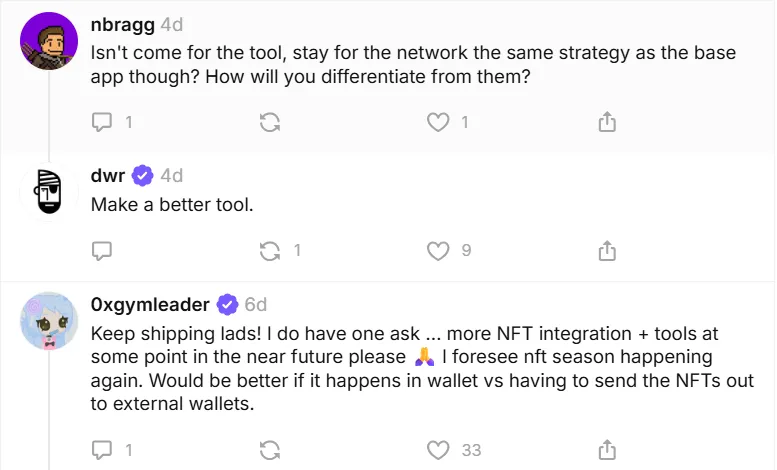Screen dimensions: 777x470
Task: Reply to dwr's 'Make a better tool' post
Action: pyautogui.click(x=102, y=250)
